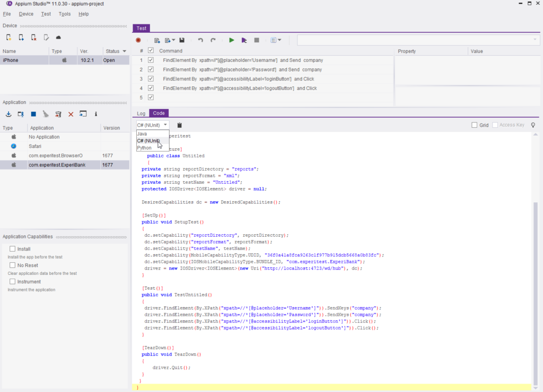Viewport: 543px width, 392px height.
Task: Switch to the Log tab
Action: coord(141,113)
